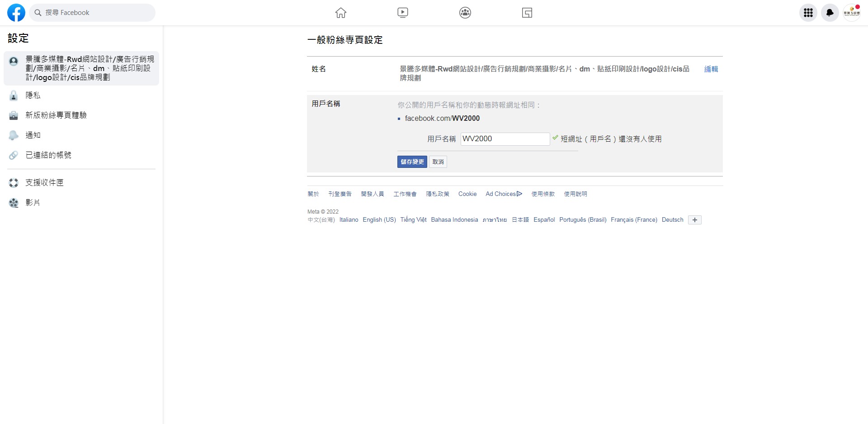Click the film reel icon beside 影片

[14, 203]
